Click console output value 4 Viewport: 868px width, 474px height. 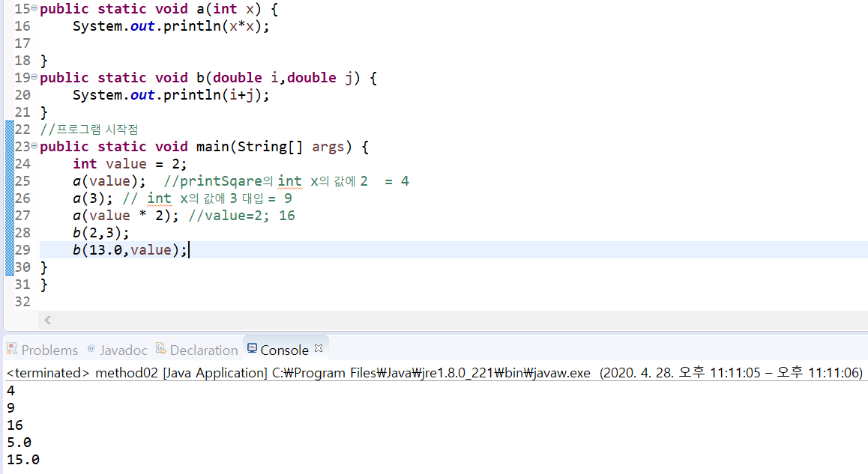pyautogui.click(x=10, y=391)
